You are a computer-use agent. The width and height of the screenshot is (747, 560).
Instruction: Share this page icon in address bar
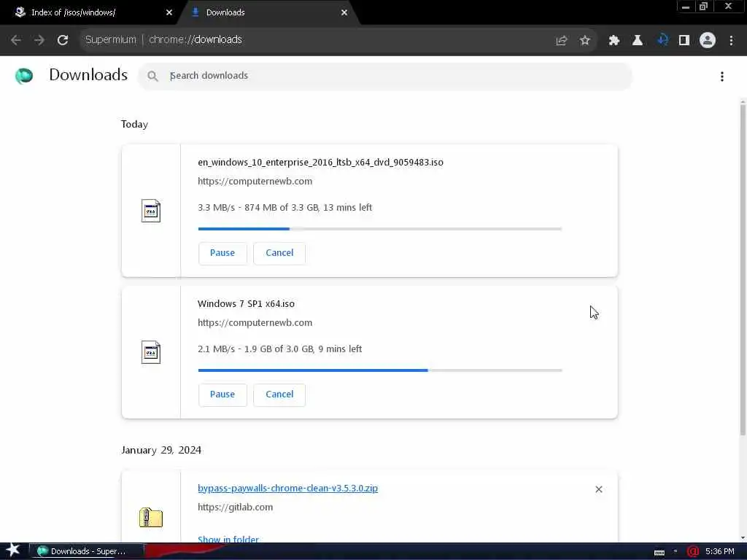562,41
